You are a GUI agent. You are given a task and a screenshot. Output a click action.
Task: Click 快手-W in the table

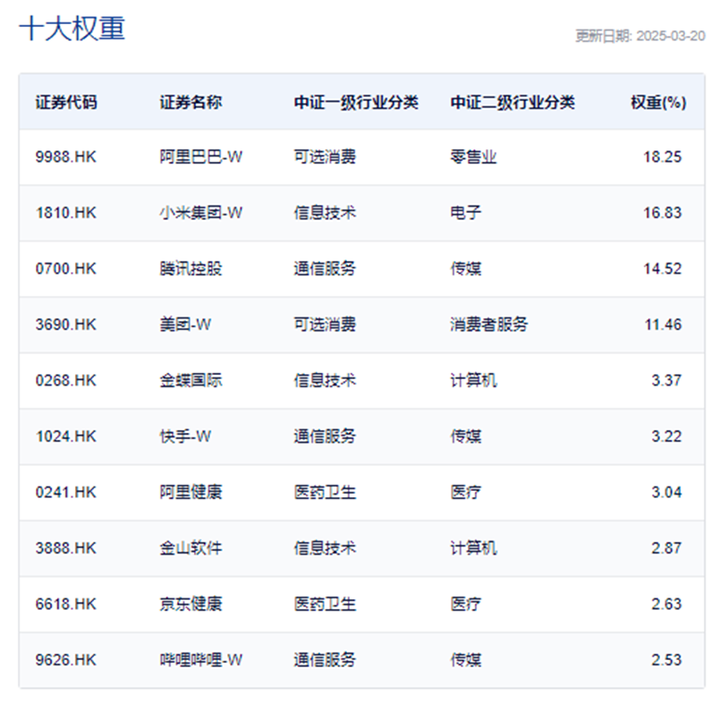(x=179, y=436)
